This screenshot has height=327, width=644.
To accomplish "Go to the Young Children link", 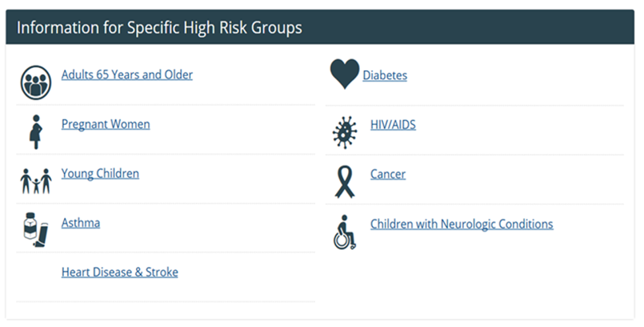I will 100,174.
